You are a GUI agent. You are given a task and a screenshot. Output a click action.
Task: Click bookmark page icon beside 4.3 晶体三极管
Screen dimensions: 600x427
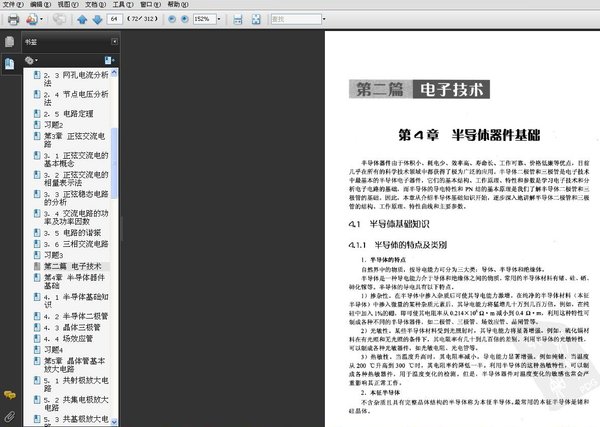(x=37, y=327)
